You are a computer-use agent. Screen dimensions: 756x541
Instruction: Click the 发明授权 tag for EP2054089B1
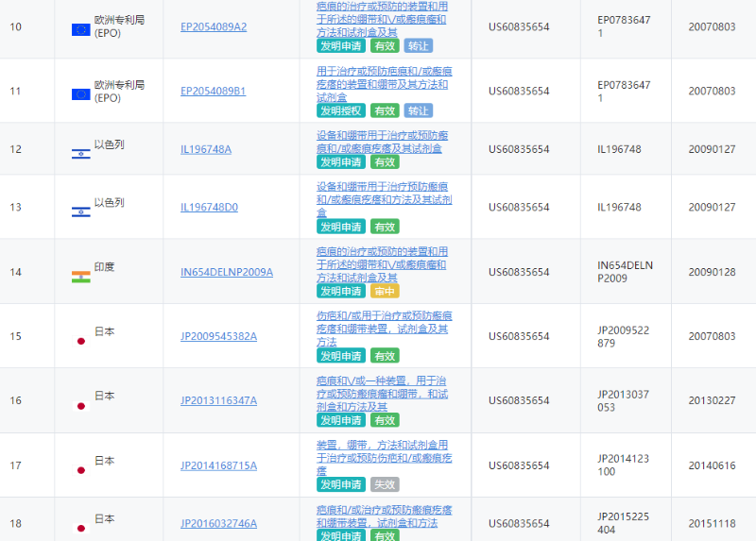[x=340, y=110]
